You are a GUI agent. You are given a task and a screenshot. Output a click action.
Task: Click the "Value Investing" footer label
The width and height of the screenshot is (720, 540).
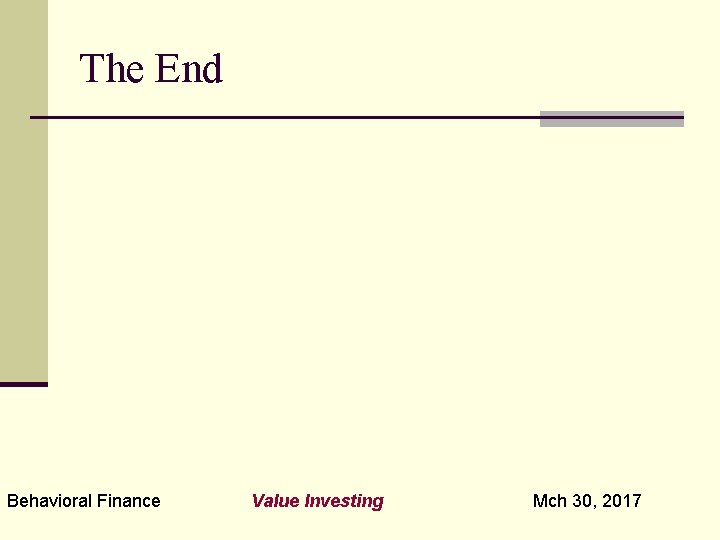(x=318, y=501)
